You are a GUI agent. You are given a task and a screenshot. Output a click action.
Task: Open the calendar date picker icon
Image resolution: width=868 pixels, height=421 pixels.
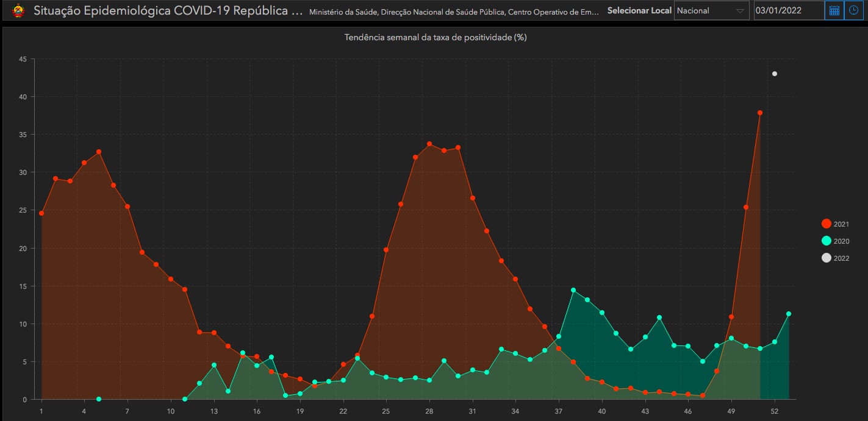834,10
